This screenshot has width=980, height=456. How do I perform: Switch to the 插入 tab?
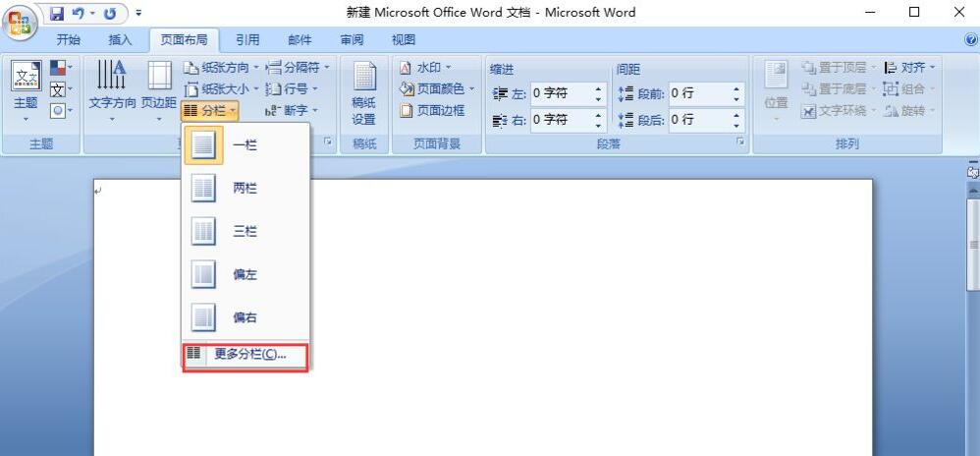[x=120, y=40]
